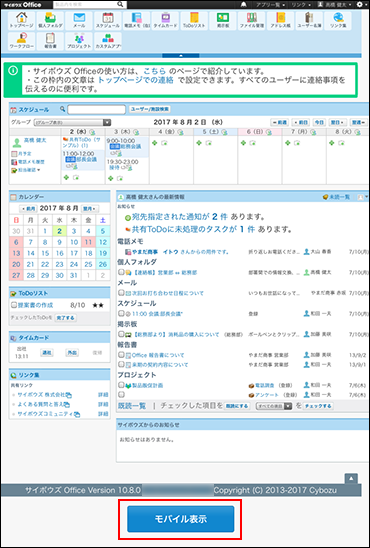
Task: Click the 完了する ToDo button
Action: (x=66, y=318)
